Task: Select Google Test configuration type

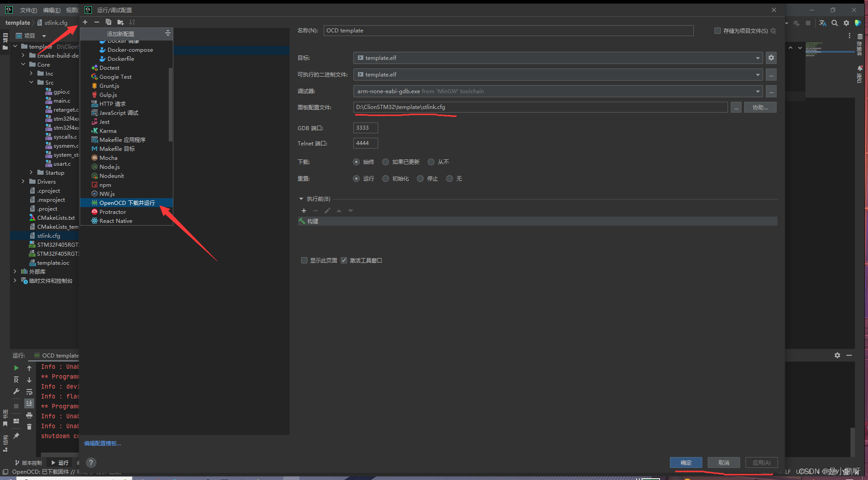Action: pyautogui.click(x=127, y=77)
